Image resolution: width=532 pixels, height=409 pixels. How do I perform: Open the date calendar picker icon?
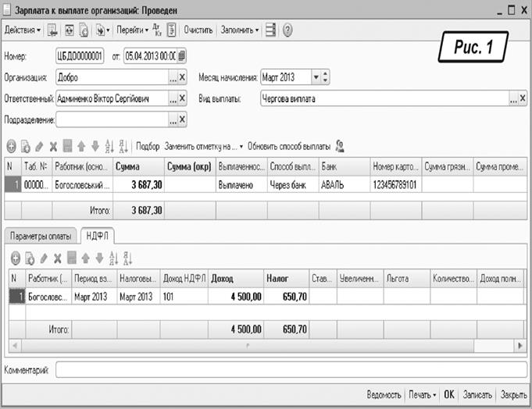pos(182,56)
